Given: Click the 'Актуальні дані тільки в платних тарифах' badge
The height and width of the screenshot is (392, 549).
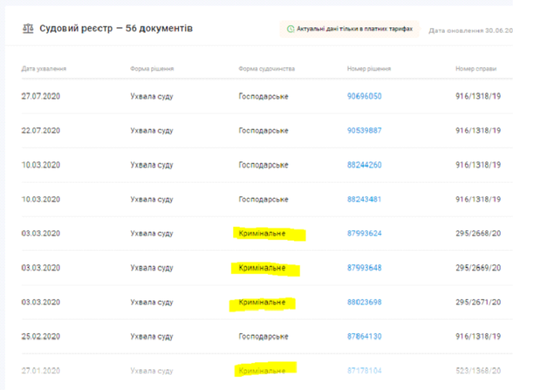Looking at the screenshot, I should point(350,29).
